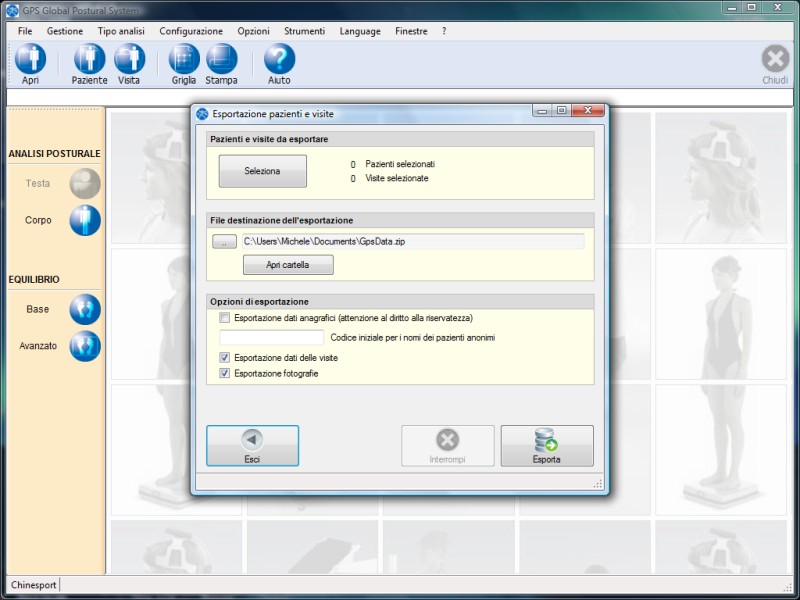The image size is (800, 600).
Task: Click the Stampa print icon
Action: pyautogui.click(x=221, y=59)
